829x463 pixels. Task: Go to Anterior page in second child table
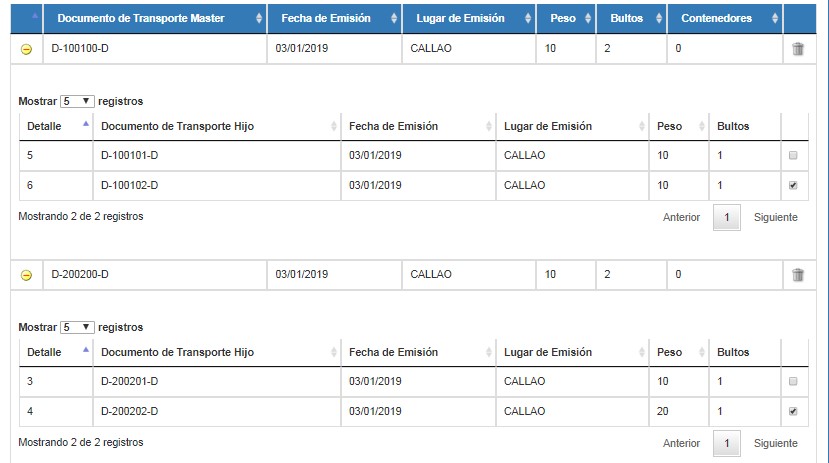click(x=681, y=443)
